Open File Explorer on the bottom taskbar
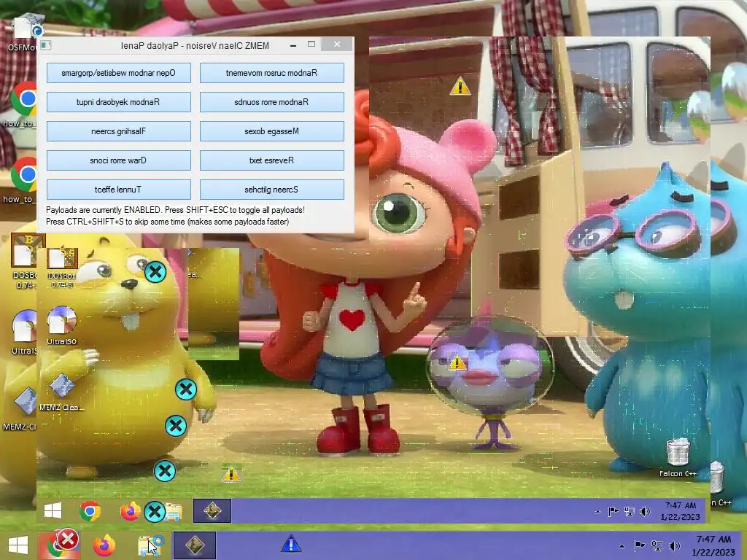Viewport: 747px width, 560px height. tap(150, 545)
